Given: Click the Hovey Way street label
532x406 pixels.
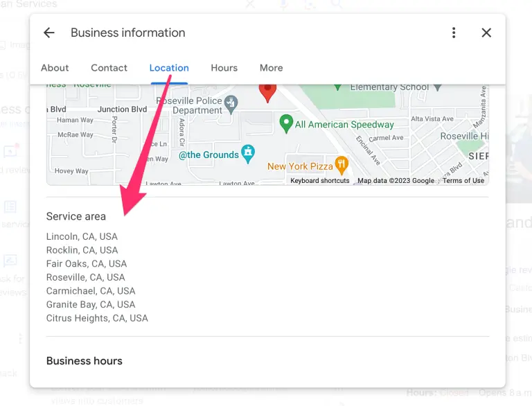Looking at the screenshot, I should click(71, 170).
